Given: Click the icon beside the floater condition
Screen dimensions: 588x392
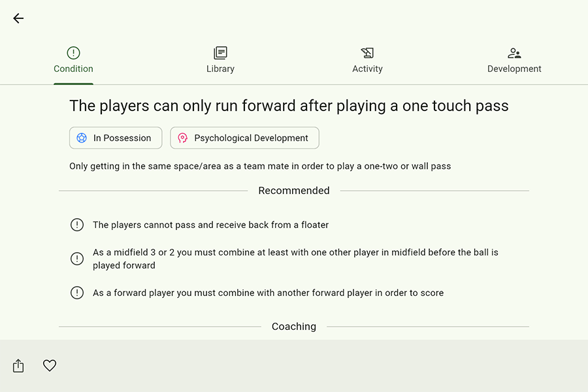Looking at the screenshot, I should pos(77,225).
